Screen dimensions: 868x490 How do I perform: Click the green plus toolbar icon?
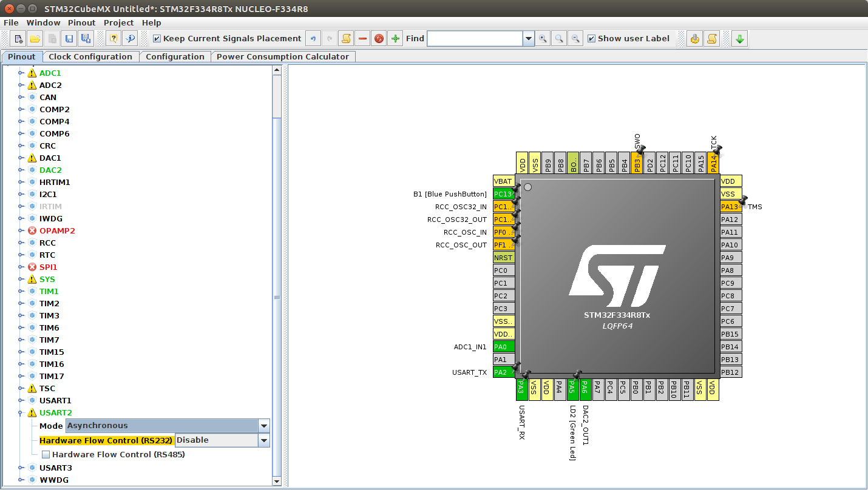tap(395, 39)
